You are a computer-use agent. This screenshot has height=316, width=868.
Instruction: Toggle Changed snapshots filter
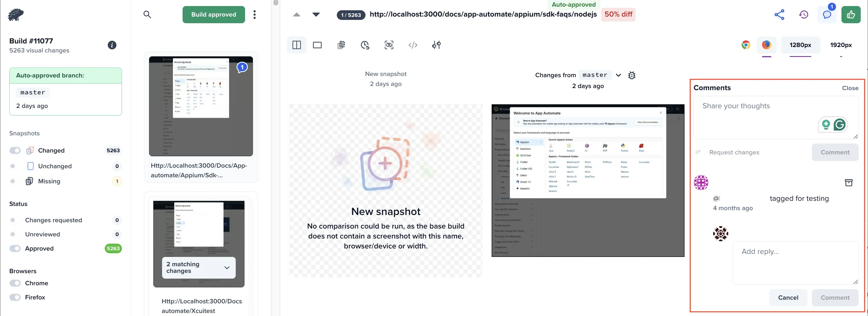click(x=15, y=150)
